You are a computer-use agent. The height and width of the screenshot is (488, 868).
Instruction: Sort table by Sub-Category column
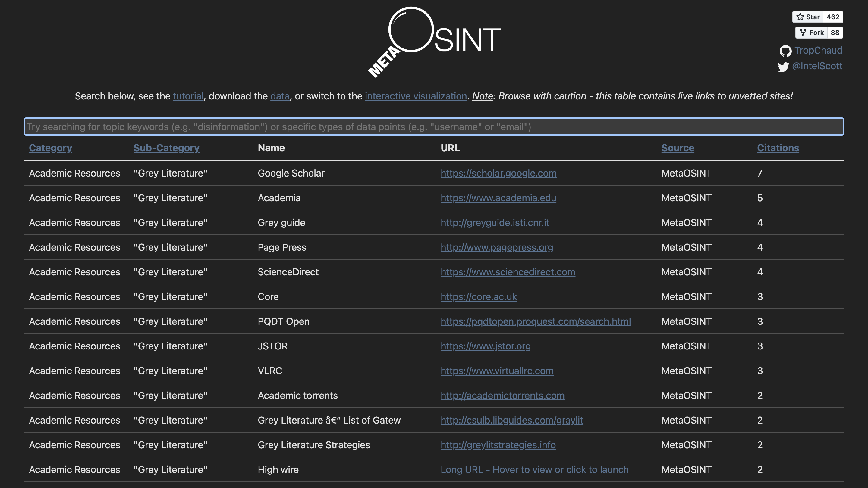(166, 148)
